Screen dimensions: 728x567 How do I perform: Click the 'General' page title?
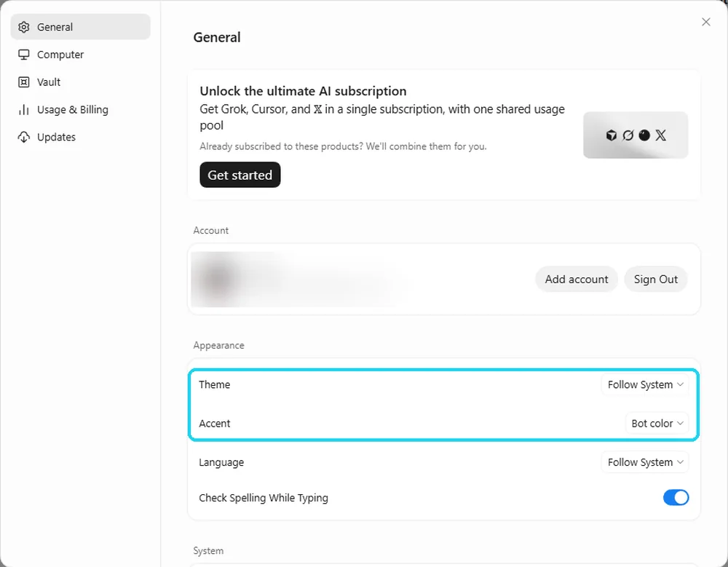click(217, 37)
